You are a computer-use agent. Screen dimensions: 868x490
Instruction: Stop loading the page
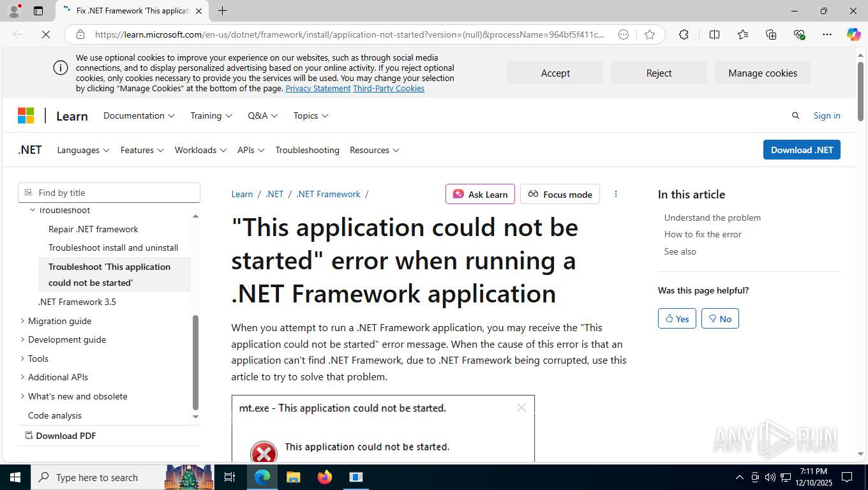tap(46, 34)
